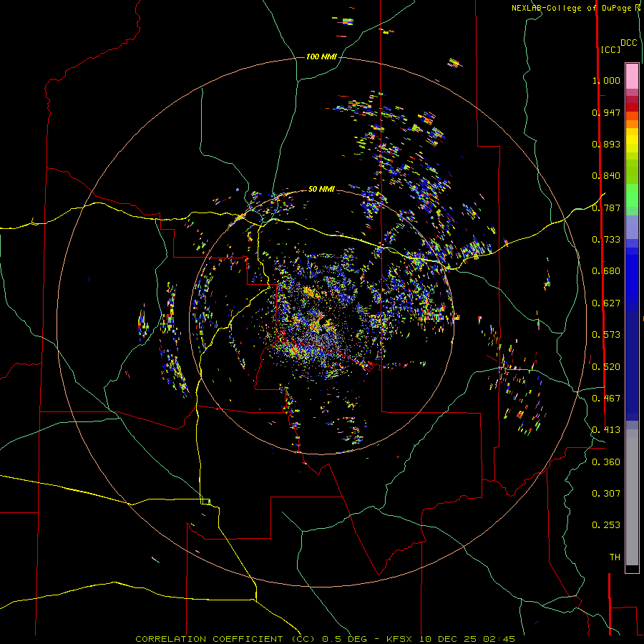Click the 0.573 scale value
Image resolution: width=644 pixels, height=644 pixels.
tap(606, 335)
